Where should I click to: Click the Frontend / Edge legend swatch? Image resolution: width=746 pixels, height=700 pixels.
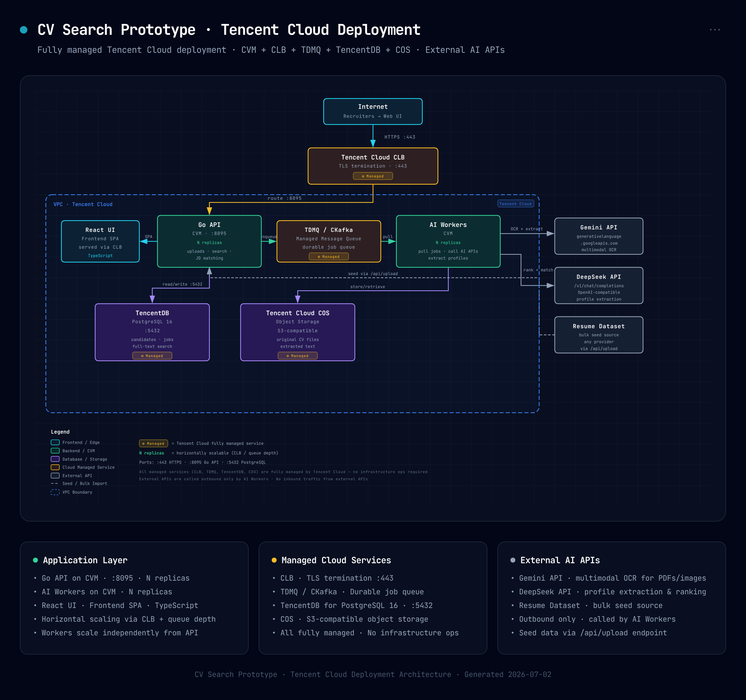pyautogui.click(x=55, y=443)
